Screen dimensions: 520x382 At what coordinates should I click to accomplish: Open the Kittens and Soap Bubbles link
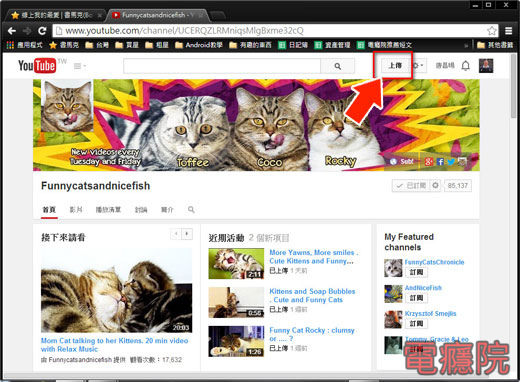pos(312,296)
